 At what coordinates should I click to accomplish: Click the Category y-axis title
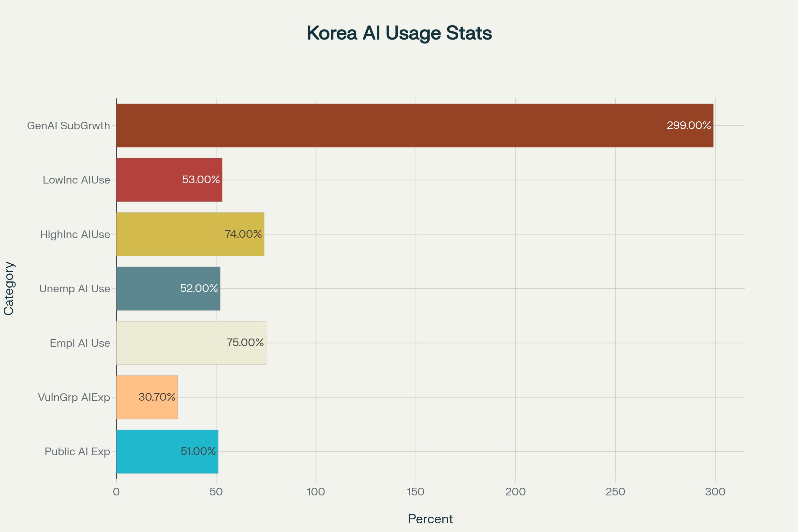(9, 288)
